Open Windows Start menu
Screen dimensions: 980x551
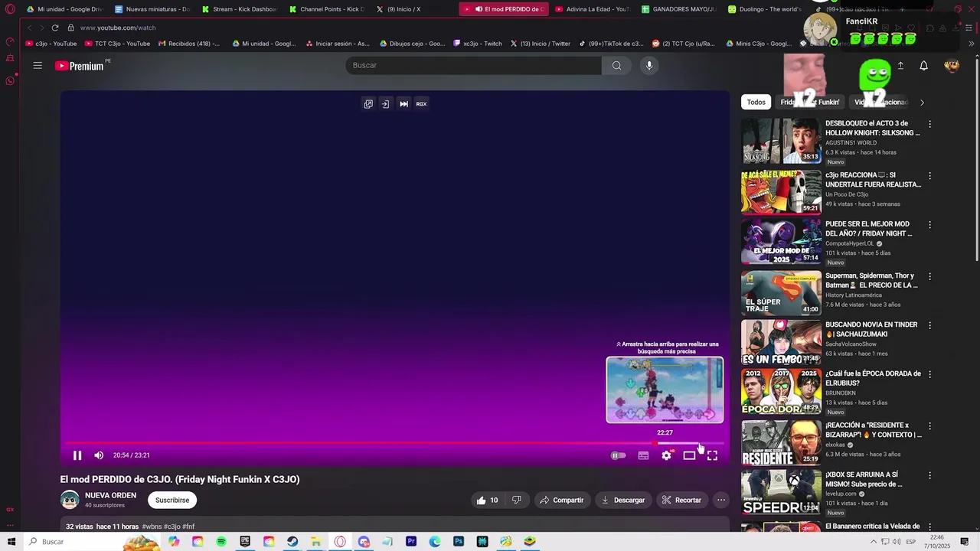point(11,542)
